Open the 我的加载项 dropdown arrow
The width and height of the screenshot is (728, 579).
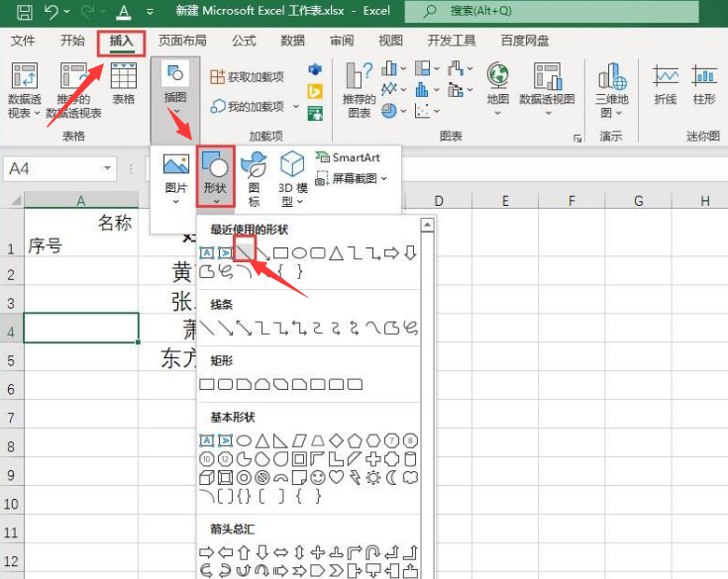[x=296, y=107]
